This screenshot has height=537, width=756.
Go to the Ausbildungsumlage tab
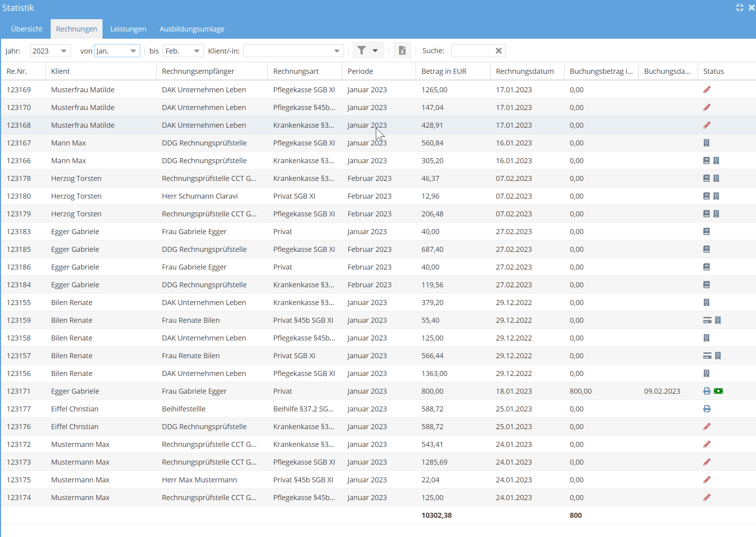coord(192,29)
